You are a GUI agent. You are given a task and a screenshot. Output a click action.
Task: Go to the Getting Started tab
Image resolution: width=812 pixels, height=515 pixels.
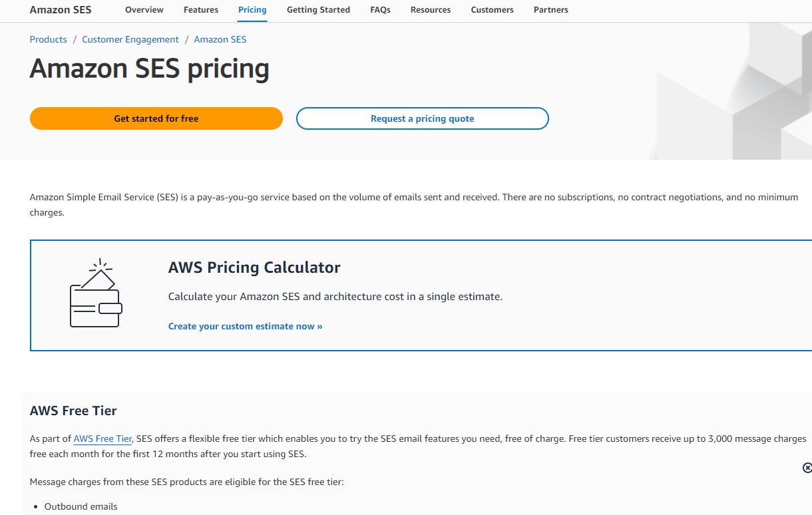[x=318, y=10]
